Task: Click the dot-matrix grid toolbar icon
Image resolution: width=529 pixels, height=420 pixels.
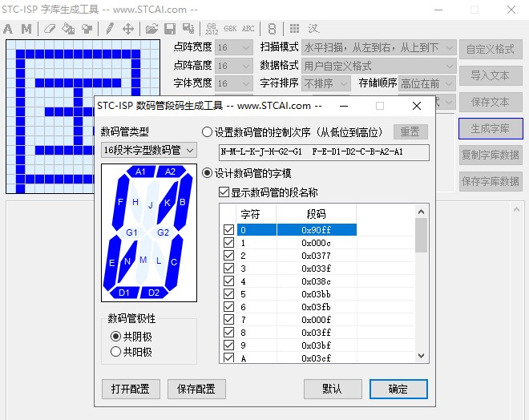Action: click(294, 29)
